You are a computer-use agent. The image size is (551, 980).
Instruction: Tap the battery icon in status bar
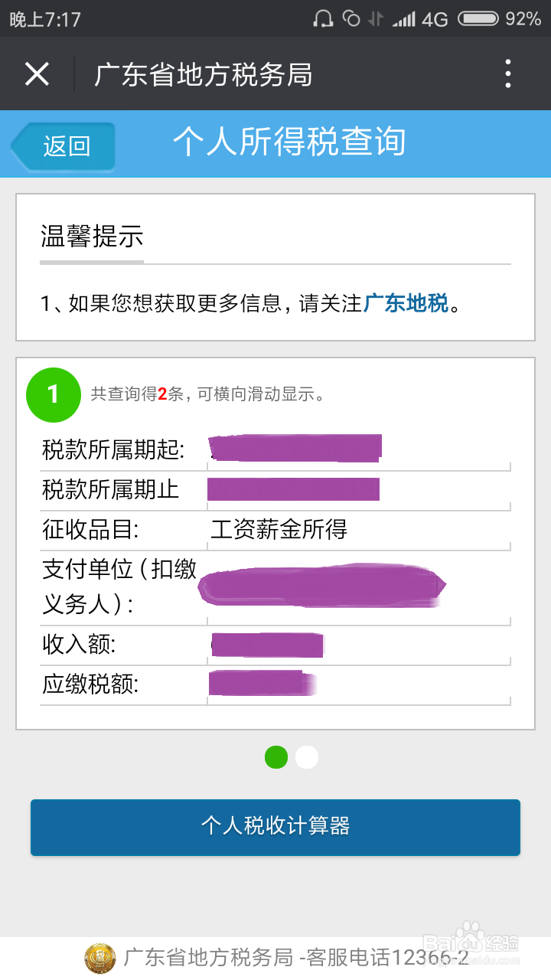478,18
